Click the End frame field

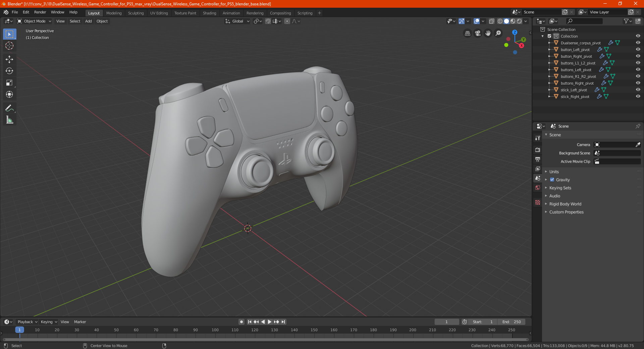512,322
